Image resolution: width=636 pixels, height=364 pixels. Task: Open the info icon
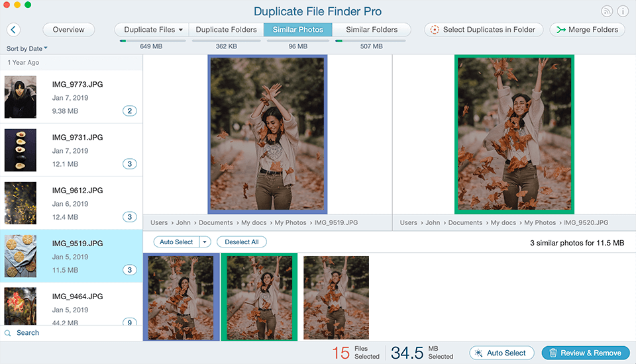[x=623, y=11]
